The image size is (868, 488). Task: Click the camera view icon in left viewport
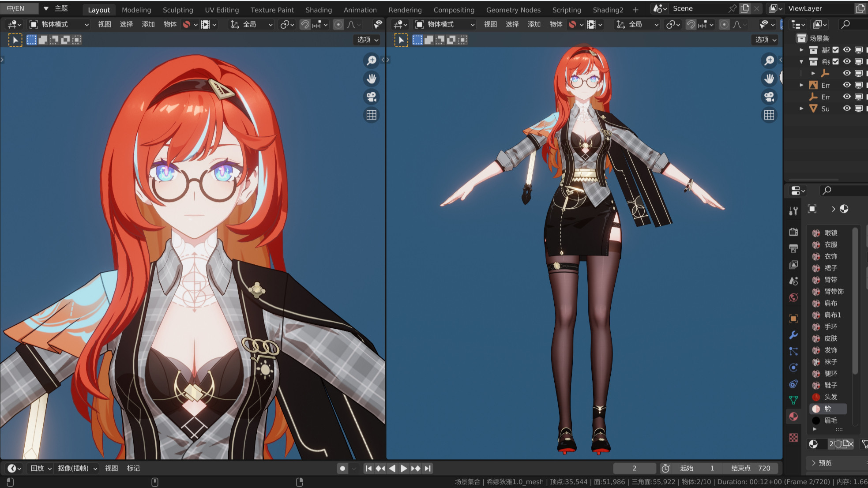pyautogui.click(x=371, y=97)
